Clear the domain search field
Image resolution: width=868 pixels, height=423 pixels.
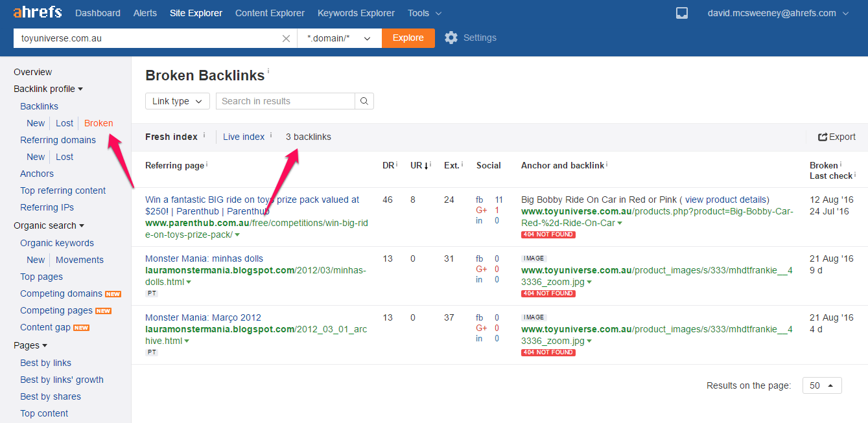pos(286,38)
